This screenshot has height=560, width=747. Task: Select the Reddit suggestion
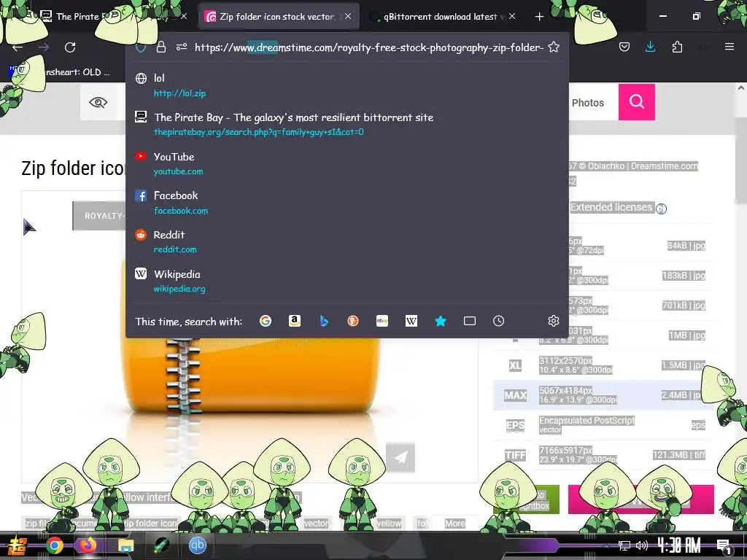tap(347, 242)
